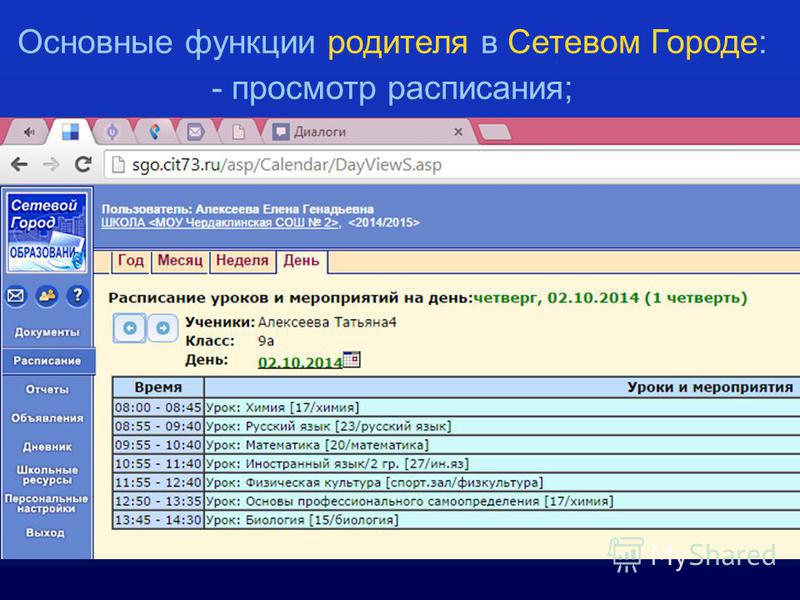Focus the address bar with sgo.cit73.ru URL
This screenshot has height=600, width=800.
452,165
